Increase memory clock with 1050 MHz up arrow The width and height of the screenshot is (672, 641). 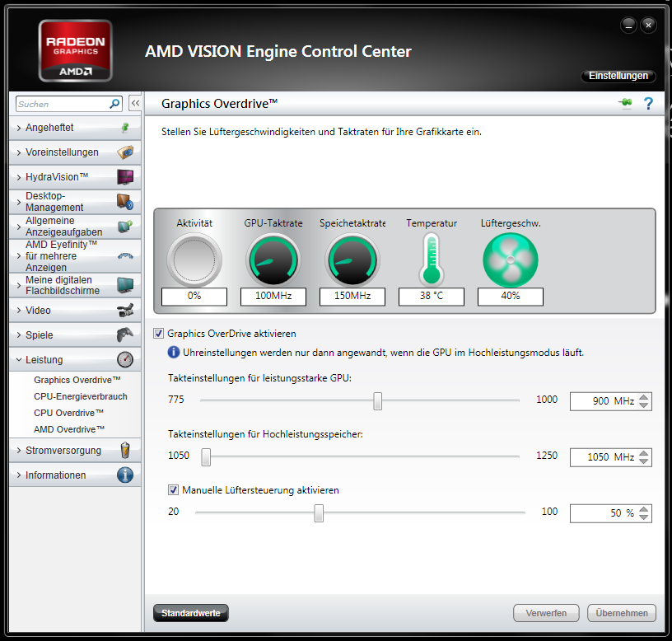pyautogui.click(x=643, y=453)
